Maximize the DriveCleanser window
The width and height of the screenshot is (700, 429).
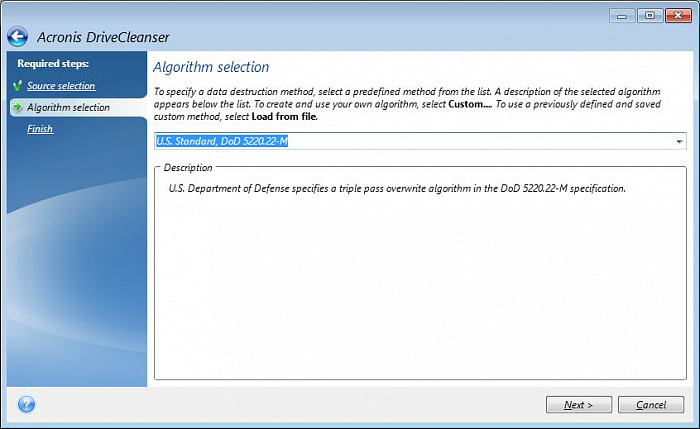650,16
